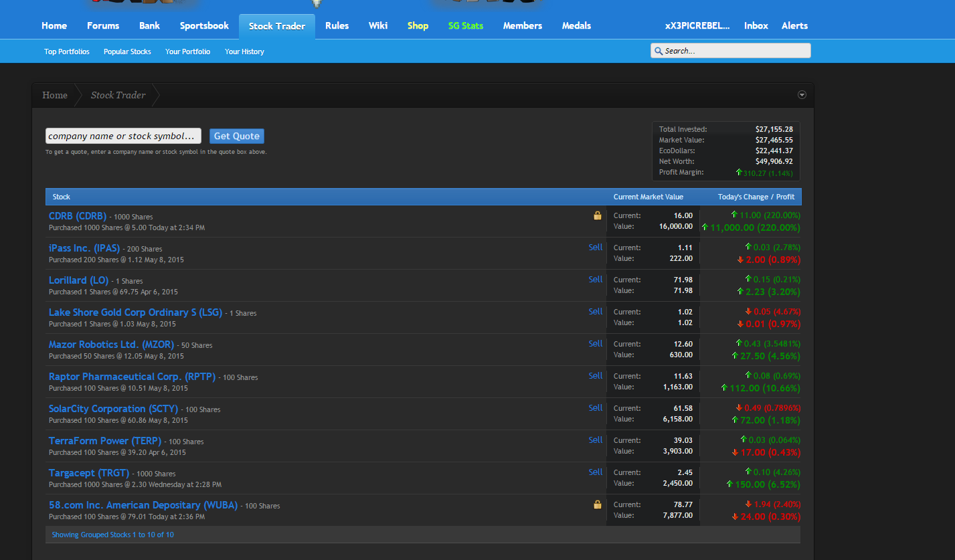
Task: Click the Current Market Value column header
Action: 648,197
